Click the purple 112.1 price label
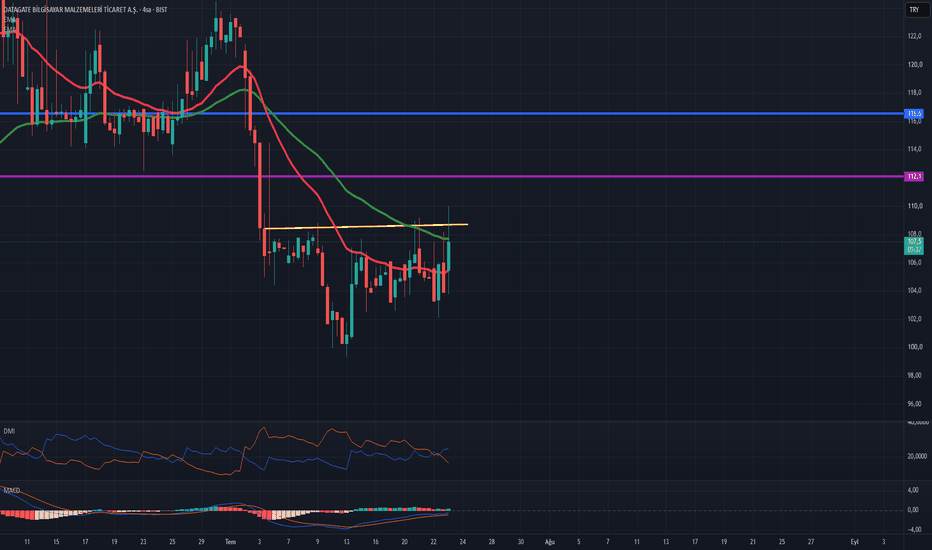This screenshot has height=550, width=932. click(914, 177)
